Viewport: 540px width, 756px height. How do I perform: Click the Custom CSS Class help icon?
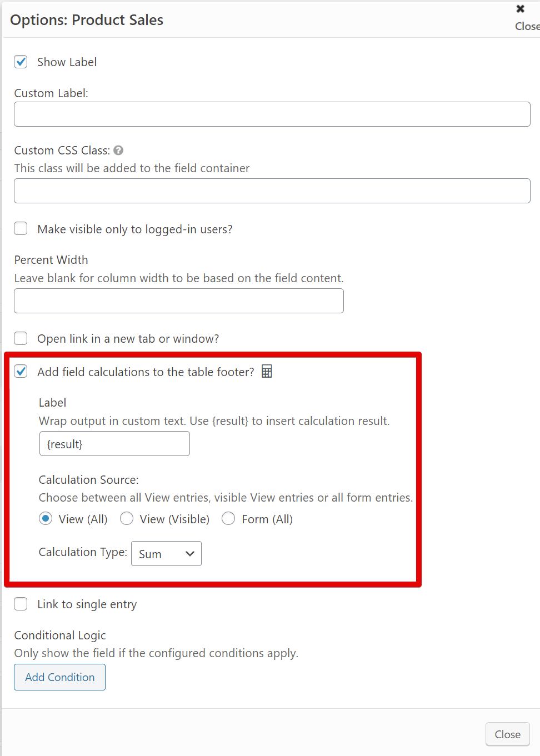tap(118, 151)
